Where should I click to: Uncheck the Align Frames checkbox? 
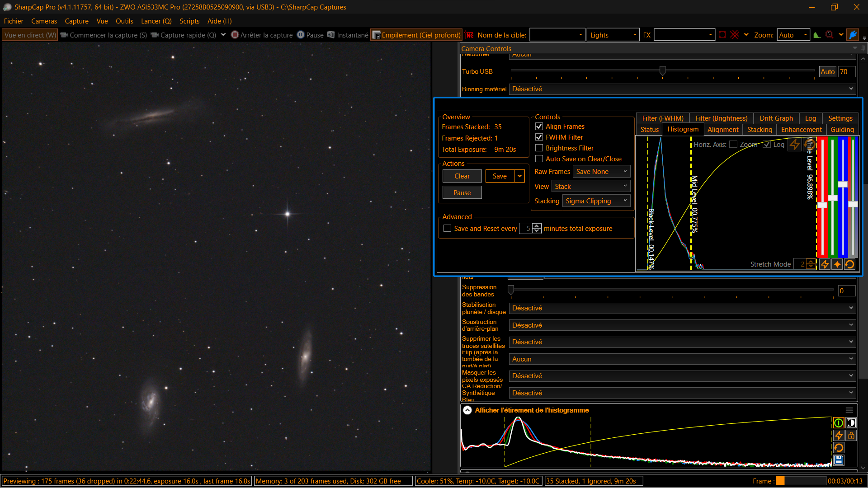coord(539,127)
